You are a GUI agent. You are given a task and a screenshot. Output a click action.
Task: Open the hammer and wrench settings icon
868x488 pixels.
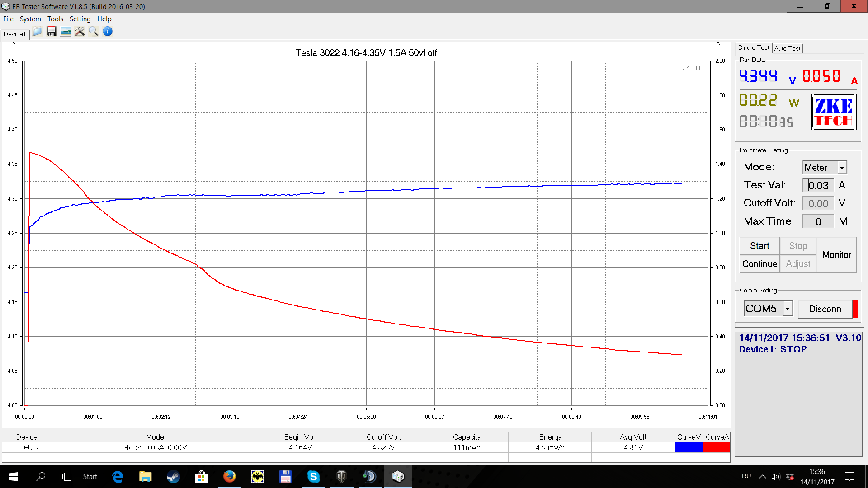pos(80,31)
